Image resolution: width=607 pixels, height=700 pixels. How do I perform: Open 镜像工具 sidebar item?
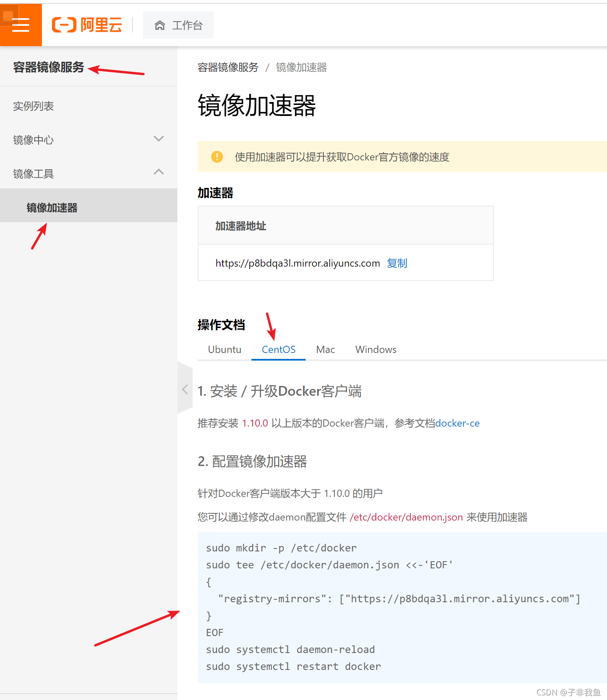88,174
